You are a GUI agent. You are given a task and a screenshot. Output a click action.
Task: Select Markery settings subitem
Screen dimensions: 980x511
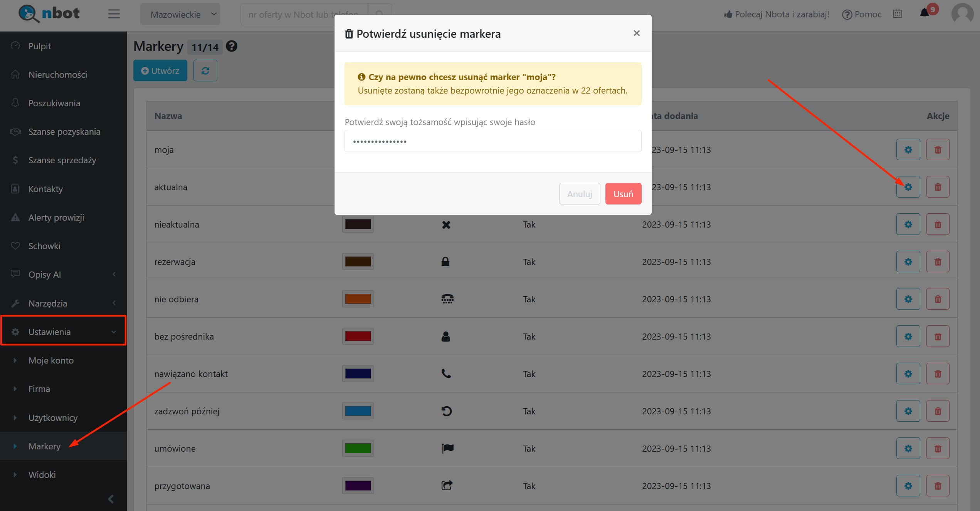(x=64, y=446)
